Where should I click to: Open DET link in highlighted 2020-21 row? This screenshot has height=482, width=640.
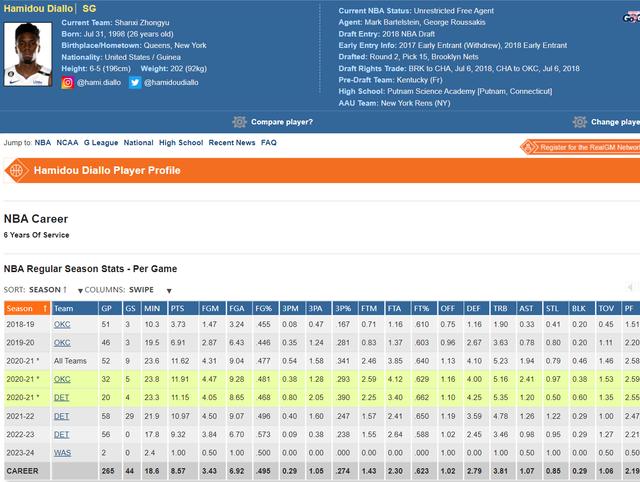pos(61,398)
